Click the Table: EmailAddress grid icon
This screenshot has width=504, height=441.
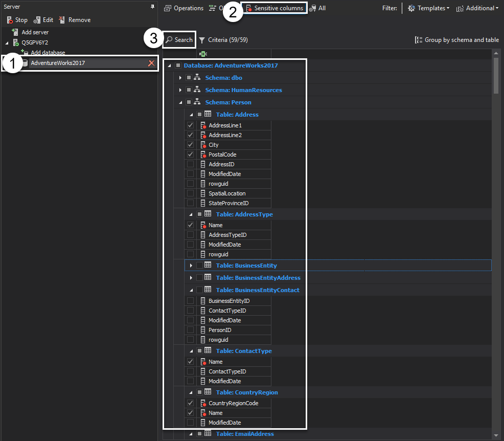click(208, 434)
